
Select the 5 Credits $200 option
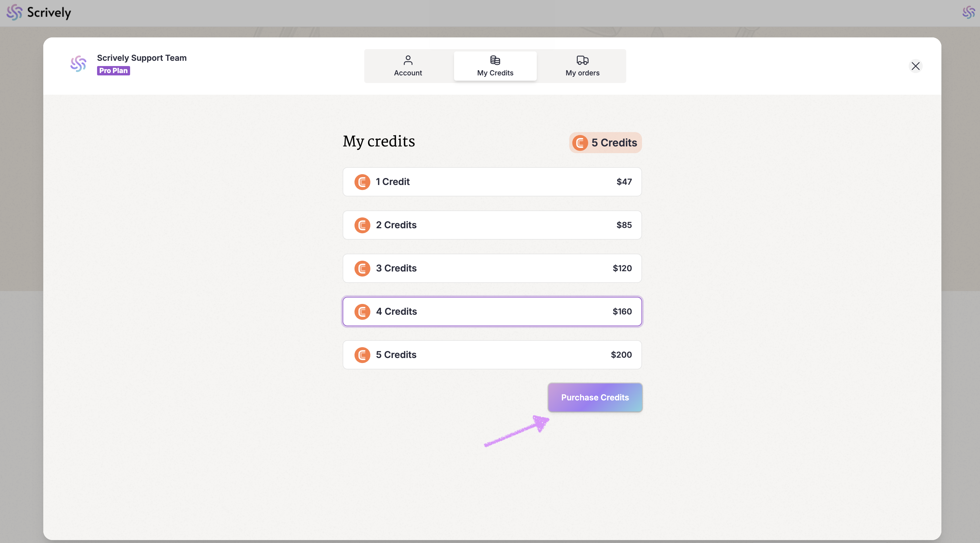pos(492,355)
